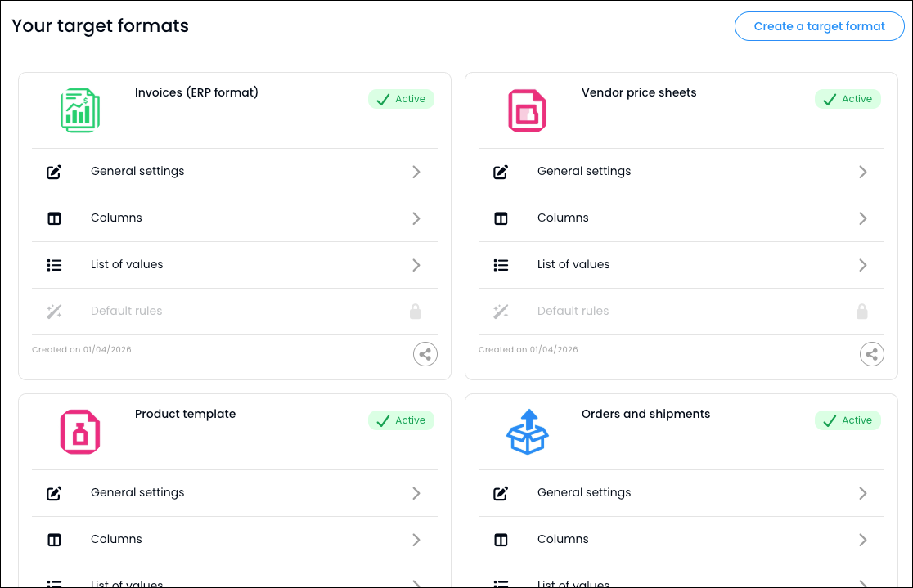Share the Invoices (ERP format) target format
913x588 pixels.
[x=425, y=354]
